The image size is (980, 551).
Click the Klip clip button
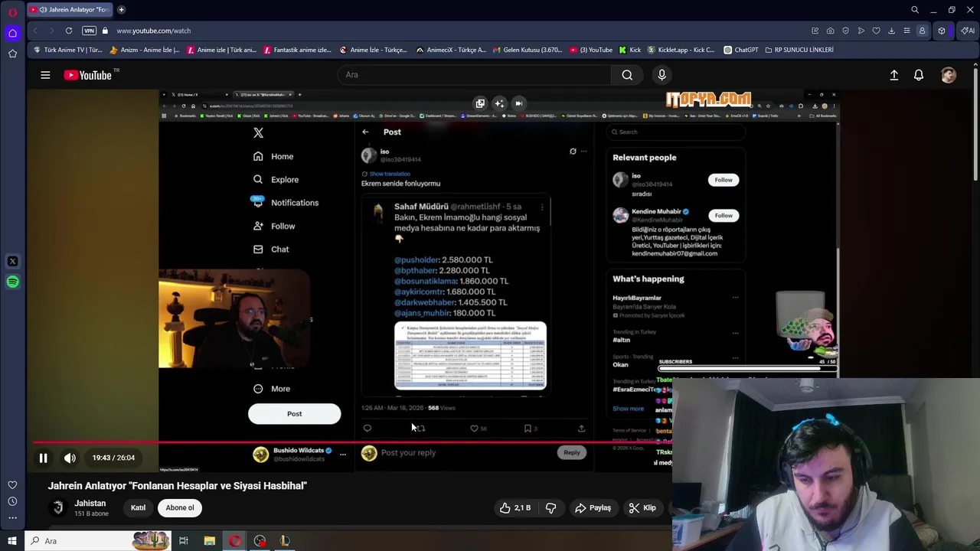coord(643,507)
